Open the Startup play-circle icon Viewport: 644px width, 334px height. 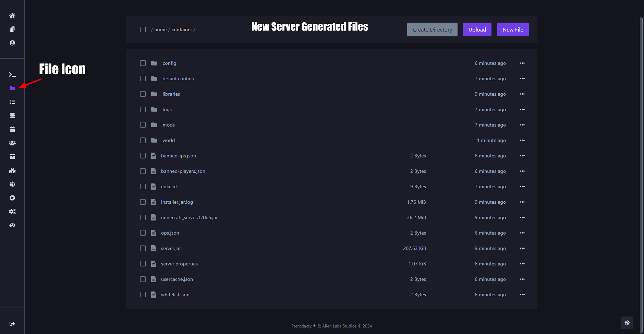(x=12, y=198)
